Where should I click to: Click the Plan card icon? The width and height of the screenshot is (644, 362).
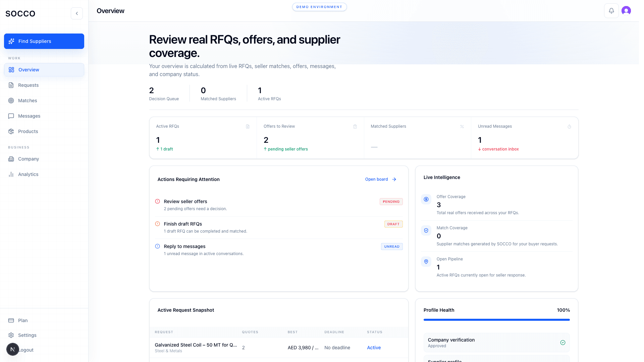pos(11,320)
